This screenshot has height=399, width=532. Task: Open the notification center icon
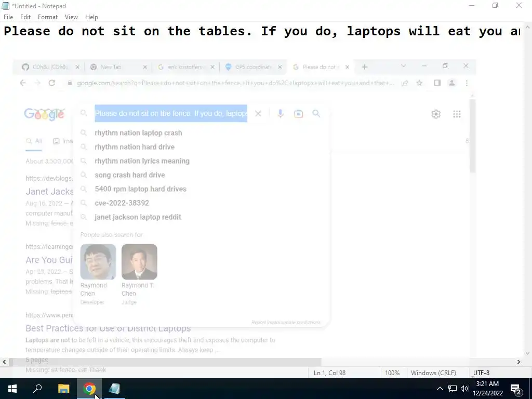tap(516, 389)
